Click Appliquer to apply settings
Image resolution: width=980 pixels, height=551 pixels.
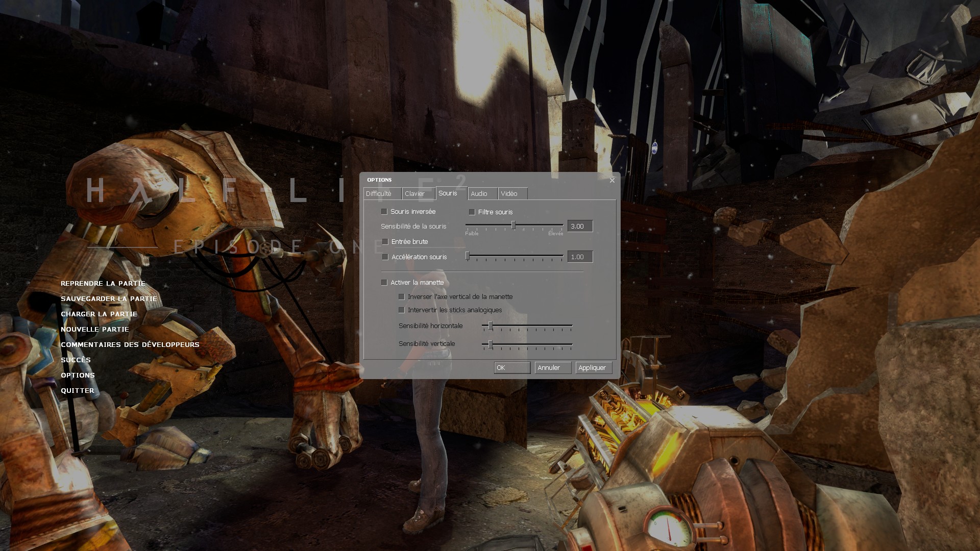(593, 368)
